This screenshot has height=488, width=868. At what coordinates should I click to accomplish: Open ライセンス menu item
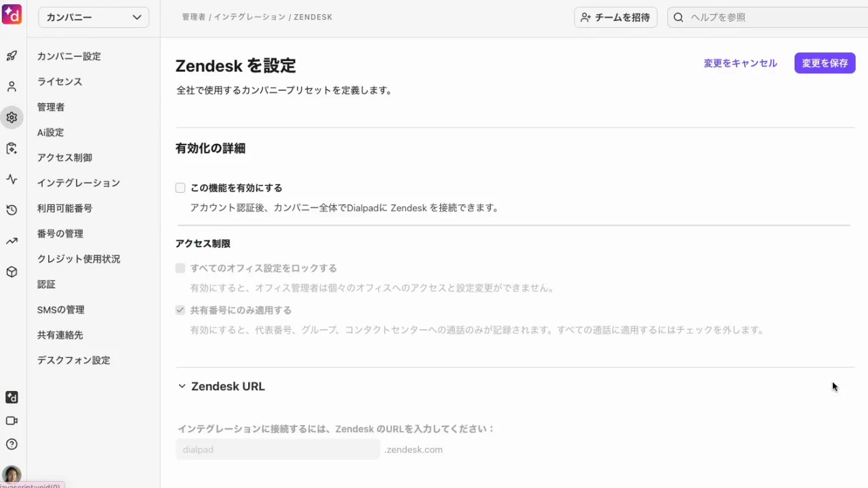click(x=60, y=81)
